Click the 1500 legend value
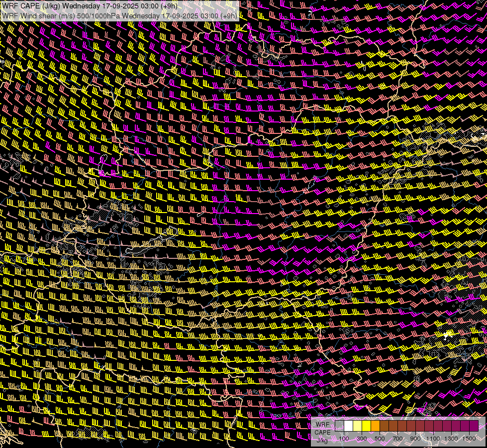This screenshot has height=448, width=487. [469, 439]
